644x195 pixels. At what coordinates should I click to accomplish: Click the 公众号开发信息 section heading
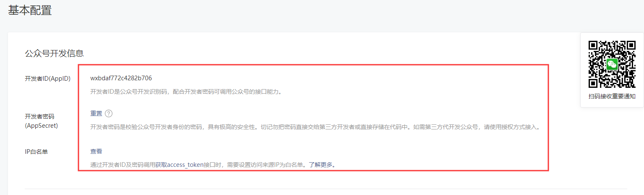pos(54,53)
